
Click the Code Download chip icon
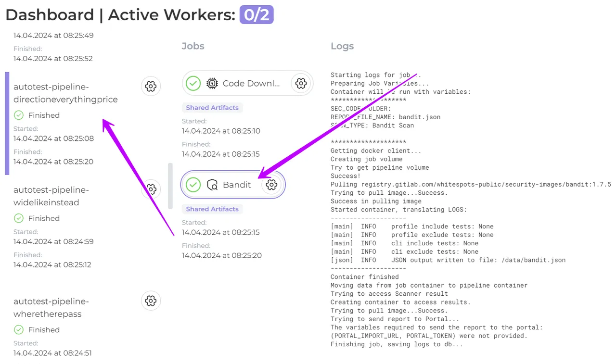(212, 83)
